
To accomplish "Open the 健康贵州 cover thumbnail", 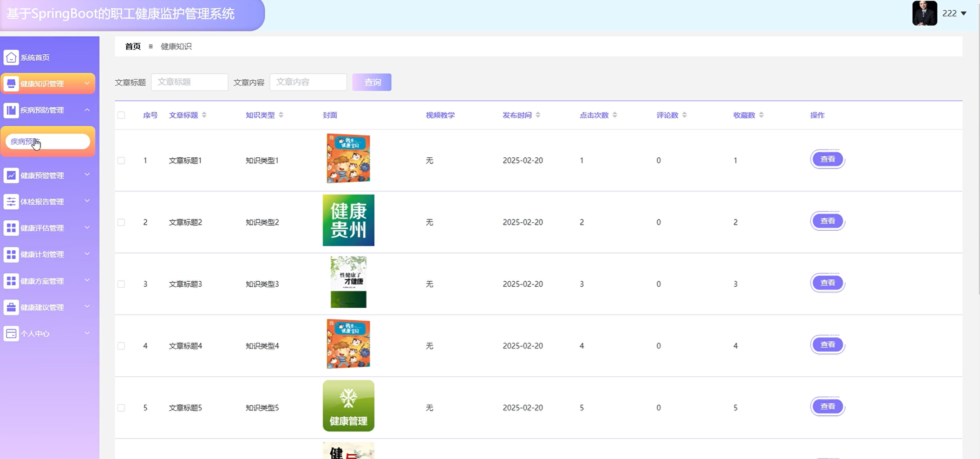I will (348, 220).
